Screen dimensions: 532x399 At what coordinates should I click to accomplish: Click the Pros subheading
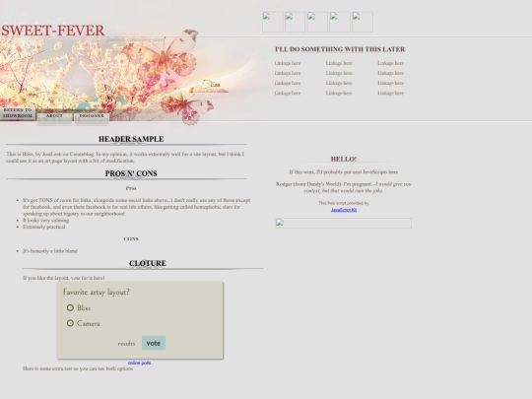click(131, 188)
